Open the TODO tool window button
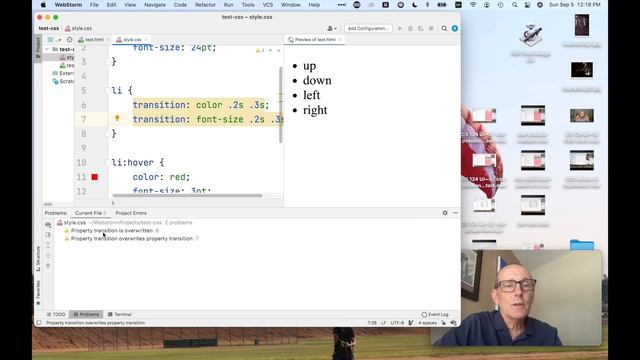Screen dimensions: 640x360 56,314
